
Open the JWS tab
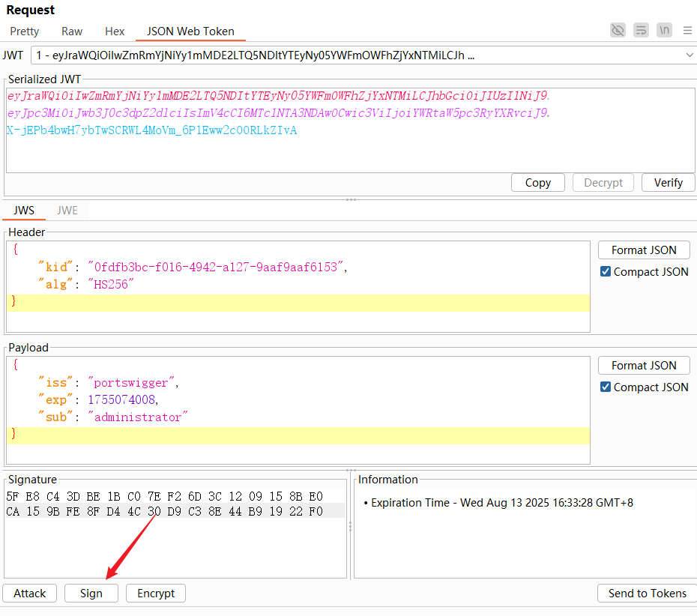click(24, 211)
